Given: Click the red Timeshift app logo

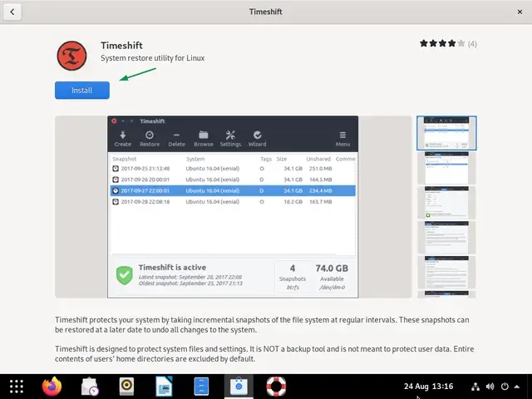Looking at the screenshot, I should coord(72,56).
